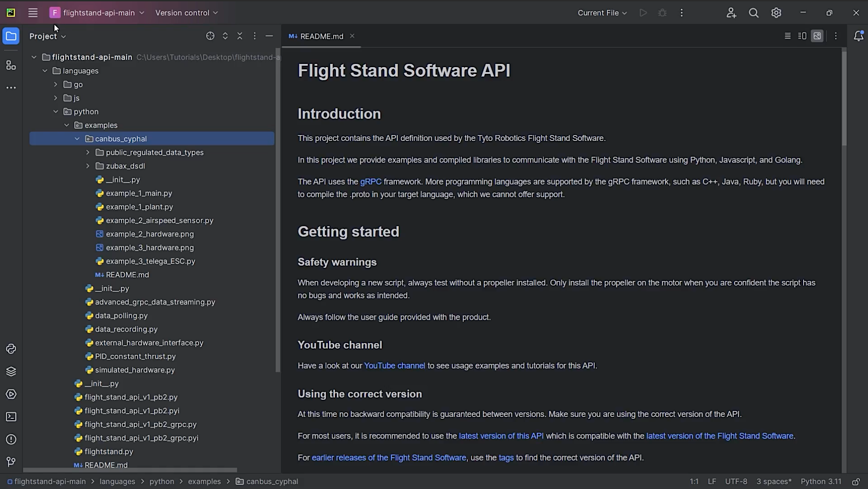The image size is (868, 489).
Task: Open the Problems tool window
Action: click(x=11, y=439)
